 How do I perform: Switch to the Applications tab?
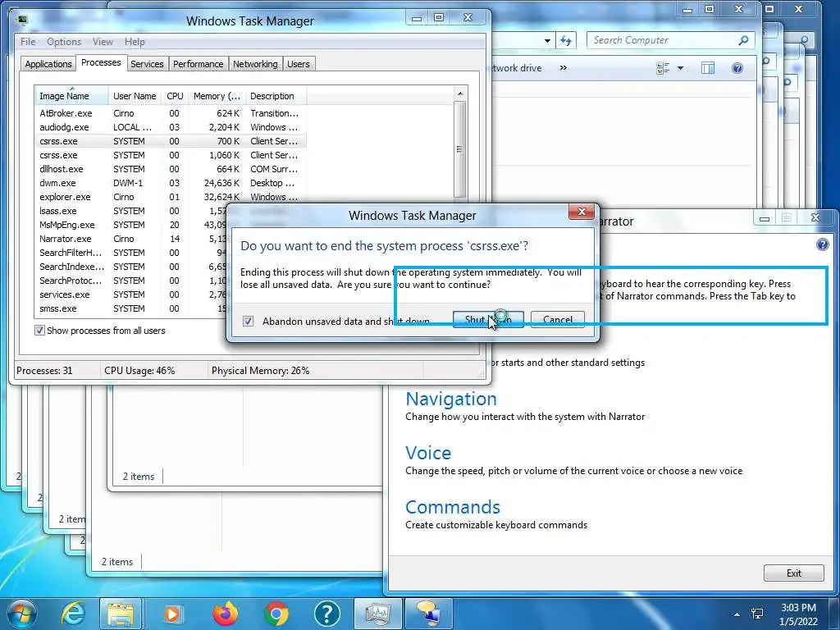click(x=48, y=64)
